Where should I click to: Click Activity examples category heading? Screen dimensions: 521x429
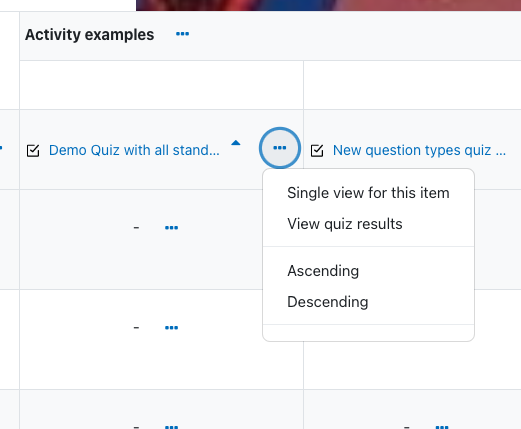tap(89, 35)
